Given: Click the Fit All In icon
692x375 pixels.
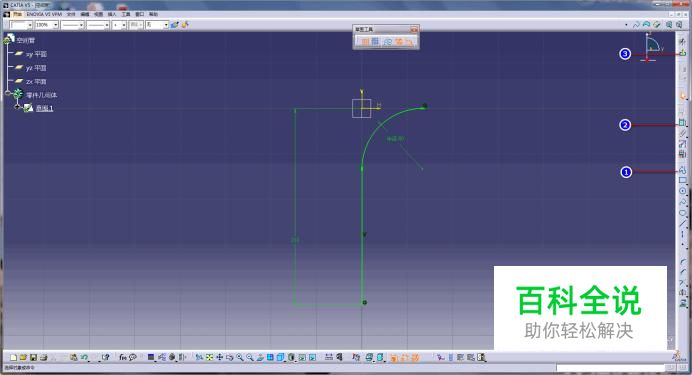Looking at the screenshot, I should (209, 357).
